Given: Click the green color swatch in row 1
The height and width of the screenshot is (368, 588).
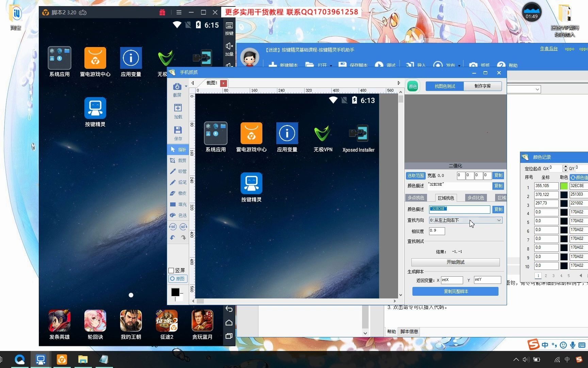Looking at the screenshot, I should click(x=564, y=186).
